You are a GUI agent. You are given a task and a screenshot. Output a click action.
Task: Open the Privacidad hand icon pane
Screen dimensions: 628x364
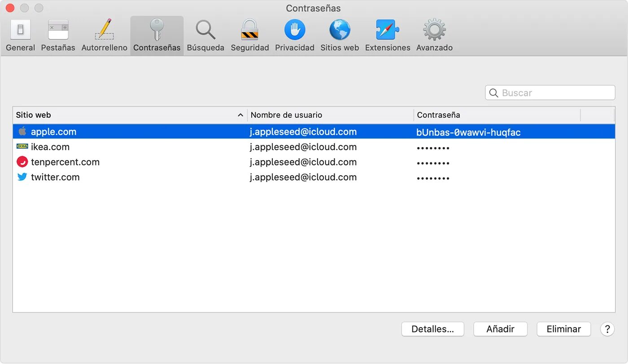point(295,36)
